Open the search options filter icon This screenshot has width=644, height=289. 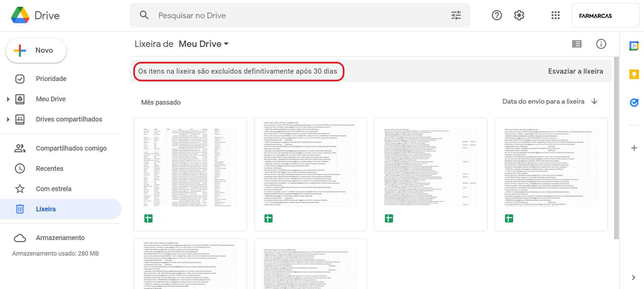pyautogui.click(x=456, y=15)
